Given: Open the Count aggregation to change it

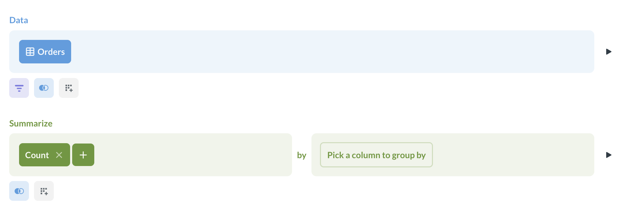Looking at the screenshot, I should pyautogui.click(x=36, y=155).
